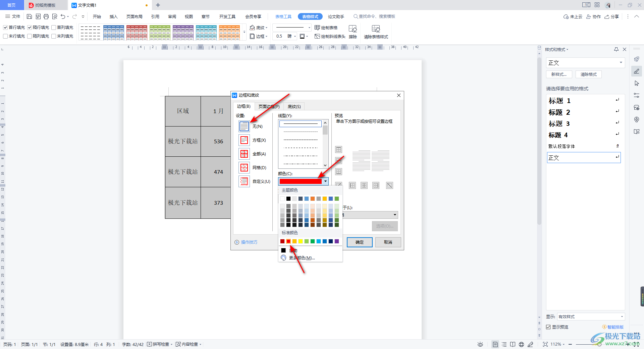Select the Box (方框) border setting icon
Image resolution: width=644 pixels, height=349 pixels.
tap(244, 140)
